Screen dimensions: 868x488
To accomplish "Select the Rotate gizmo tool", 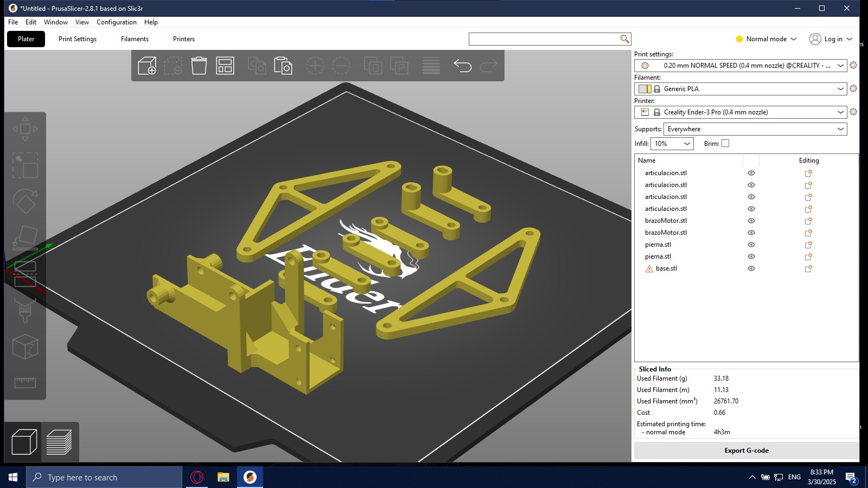I will (25, 201).
